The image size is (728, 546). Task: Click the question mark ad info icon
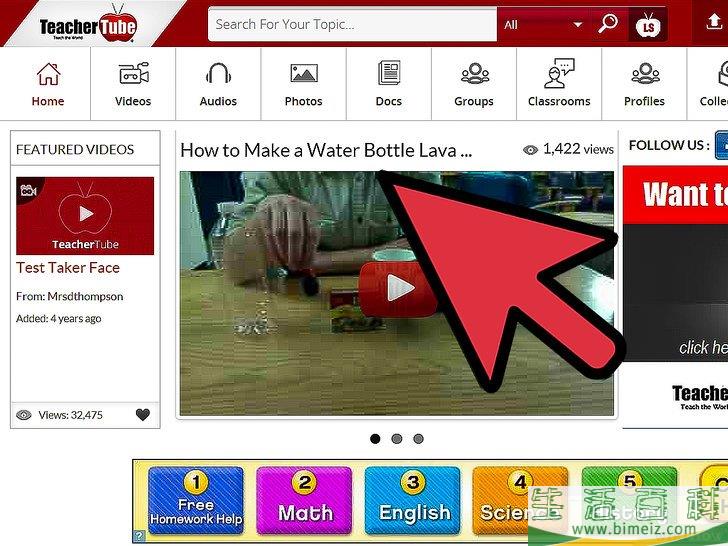click(x=139, y=536)
